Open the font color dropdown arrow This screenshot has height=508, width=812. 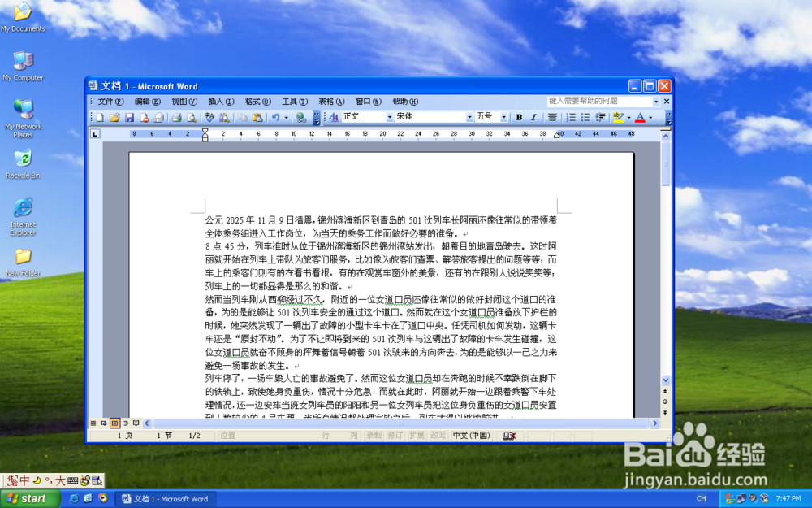pos(650,118)
